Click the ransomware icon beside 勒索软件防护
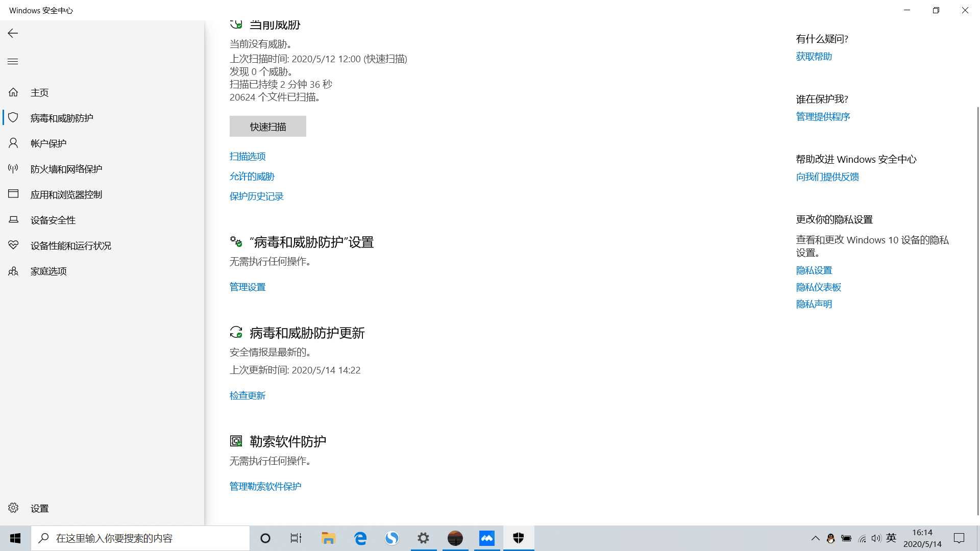 tap(236, 441)
